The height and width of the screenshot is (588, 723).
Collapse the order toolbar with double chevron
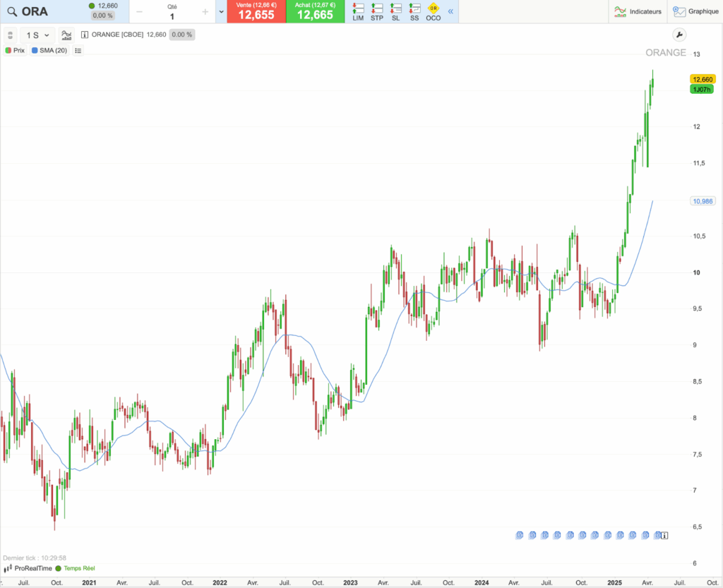450,11
